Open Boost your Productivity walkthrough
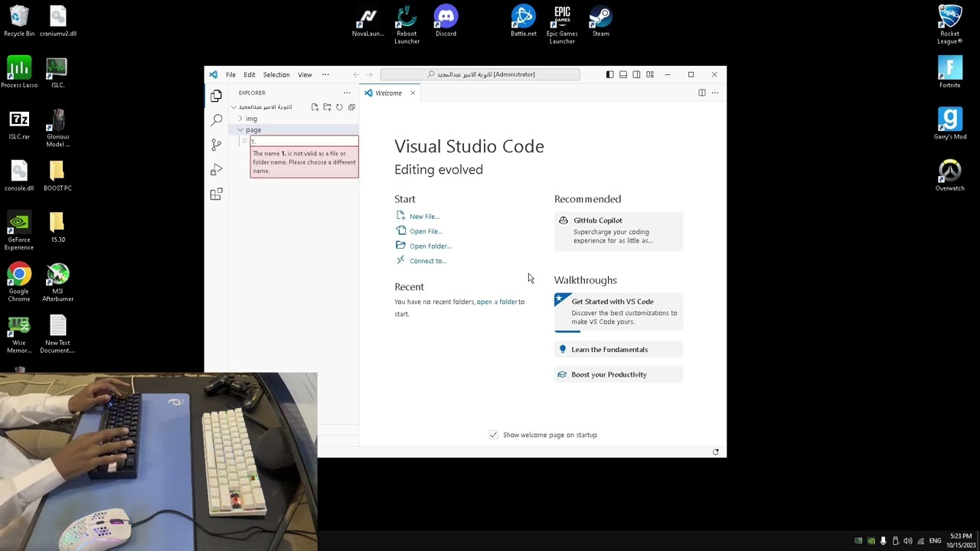The image size is (980, 551). coord(619,374)
